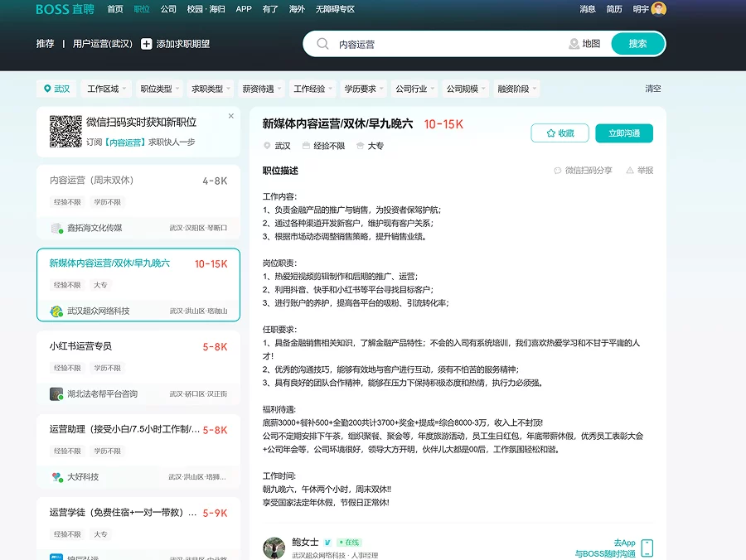Click the BOSS直聘 logo
The width and height of the screenshot is (746, 560).
coord(65,9)
